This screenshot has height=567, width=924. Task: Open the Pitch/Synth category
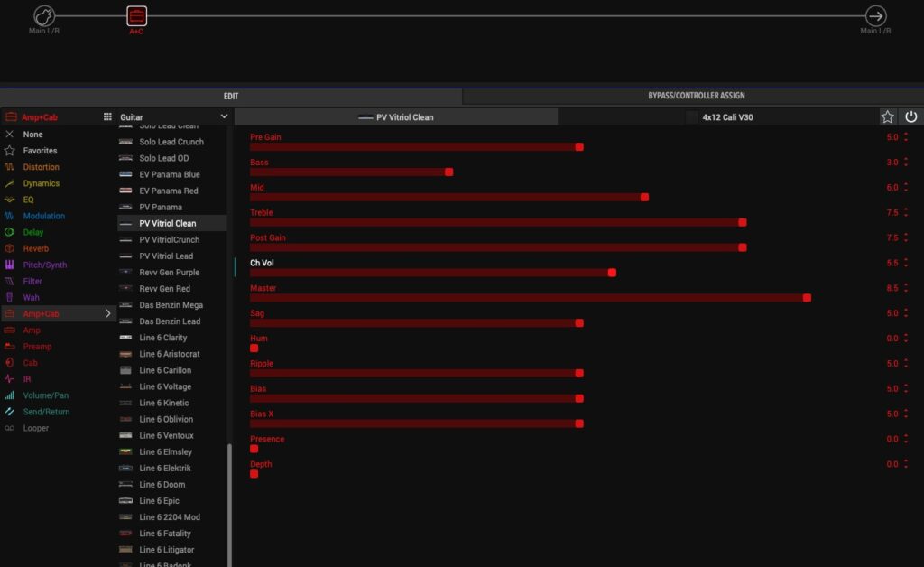[x=45, y=265]
